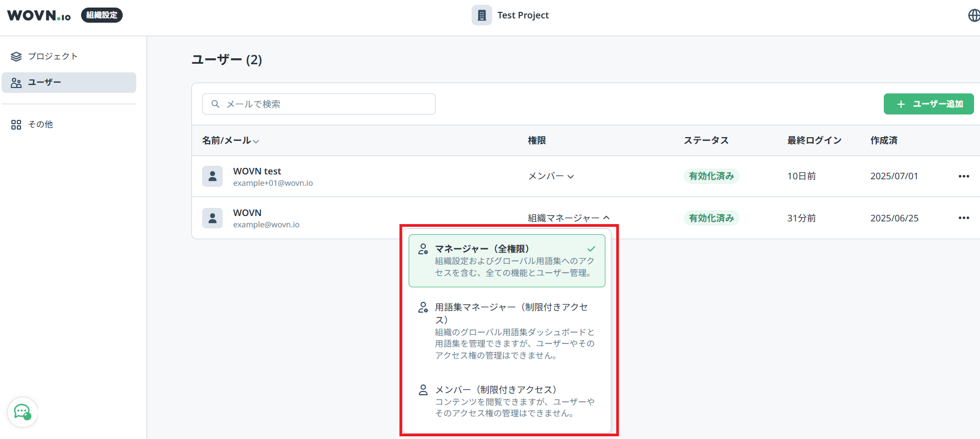Focus the メールで検索 search field
Image resolution: width=980 pixels, height=439 pixels.
click(x=319, y=104)
